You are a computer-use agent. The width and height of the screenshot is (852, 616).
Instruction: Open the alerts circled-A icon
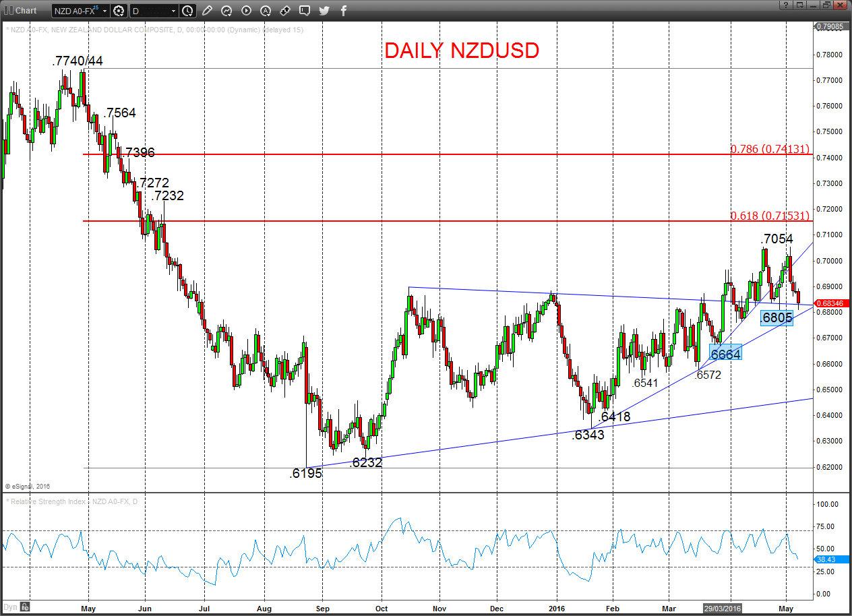pyautogui.click(x=266, y=11)
